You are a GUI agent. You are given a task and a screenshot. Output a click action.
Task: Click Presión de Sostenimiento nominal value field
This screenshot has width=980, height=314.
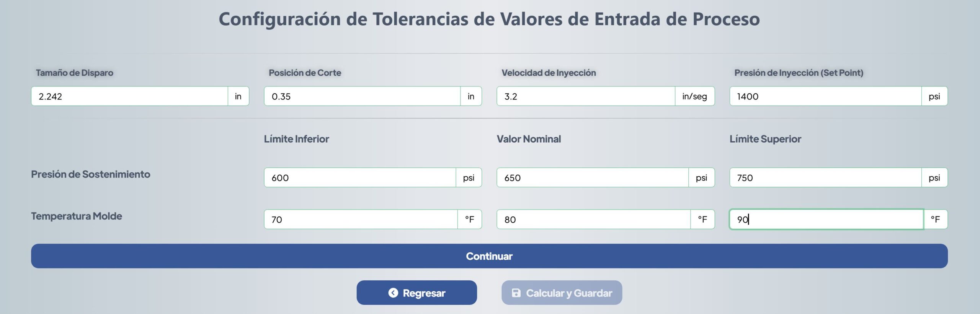[592, 178]
